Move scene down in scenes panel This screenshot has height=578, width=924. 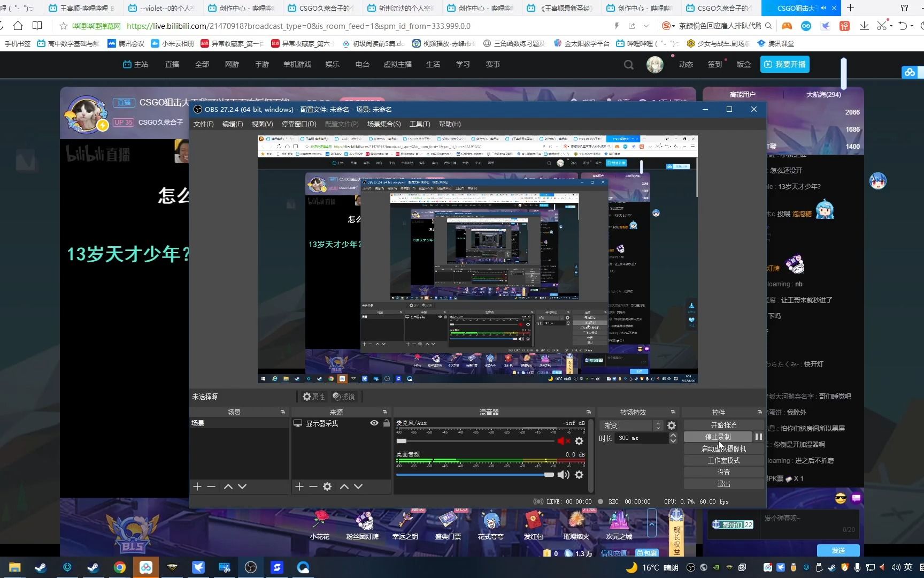242,486
